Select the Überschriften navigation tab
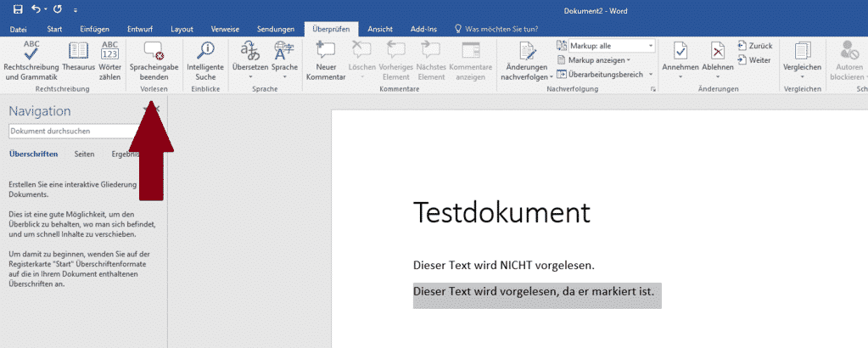The width and height of the screenshot is (868, 348). point(34,154)
